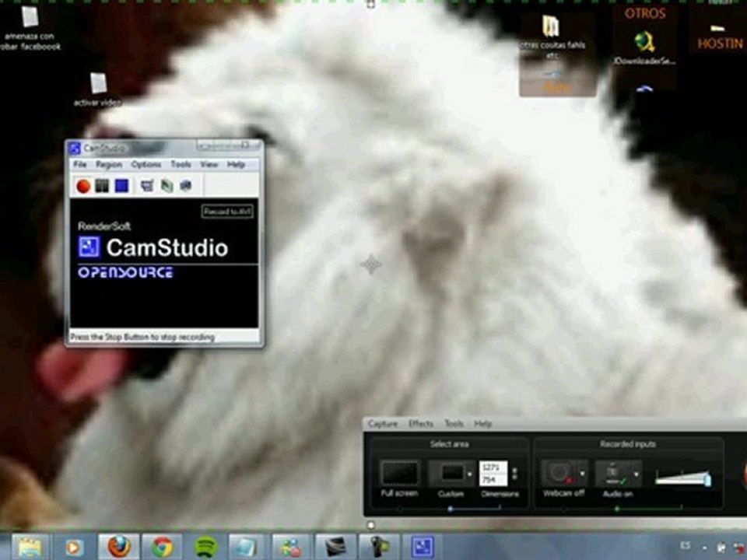Image resolution: width=747 pixels, height=560 pixels.
Task: Select the HOSTIN desktop icon
Action: [719, 38]
